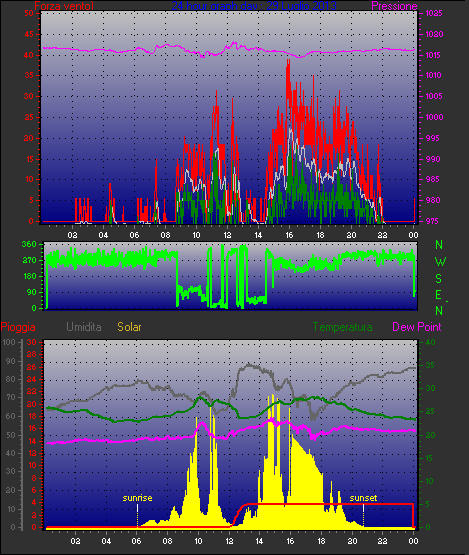Image resolution: width=469 pixels, height=555 pixels.
Task: Click the 1015 pressure axis value
Action: tap(434, 55)
